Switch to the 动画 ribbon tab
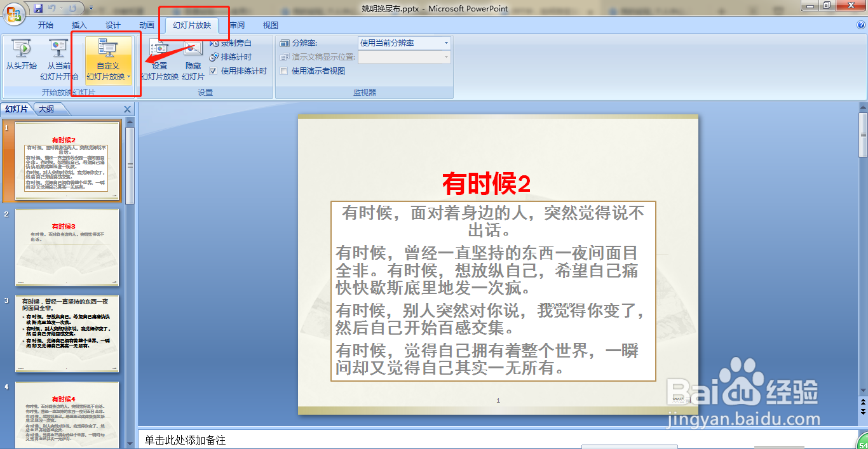The image size is (868, 449). pos(146,24)
